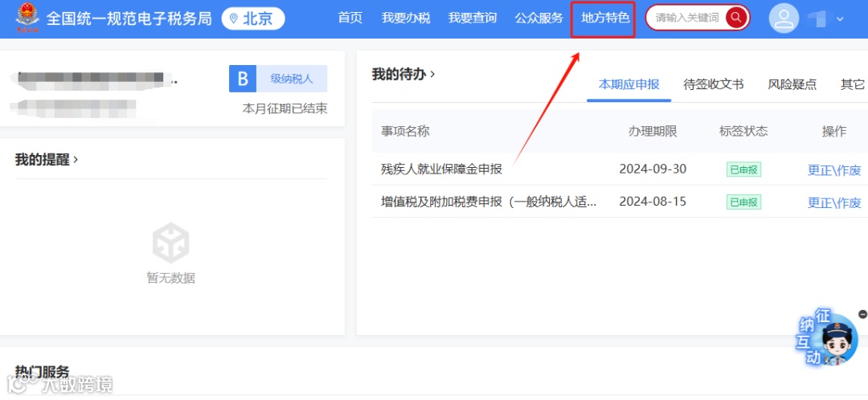Expand 我的待办 section
The height and width of the screenshot is (400, 868).
(x=403, y=74)
